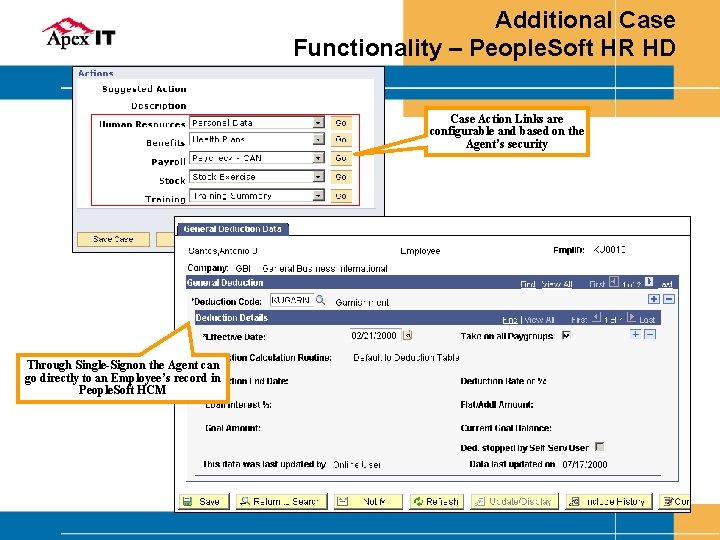This screenshot has height=540, width=720.
Task: Click the Effective Date field
Action: pos(375,336)
